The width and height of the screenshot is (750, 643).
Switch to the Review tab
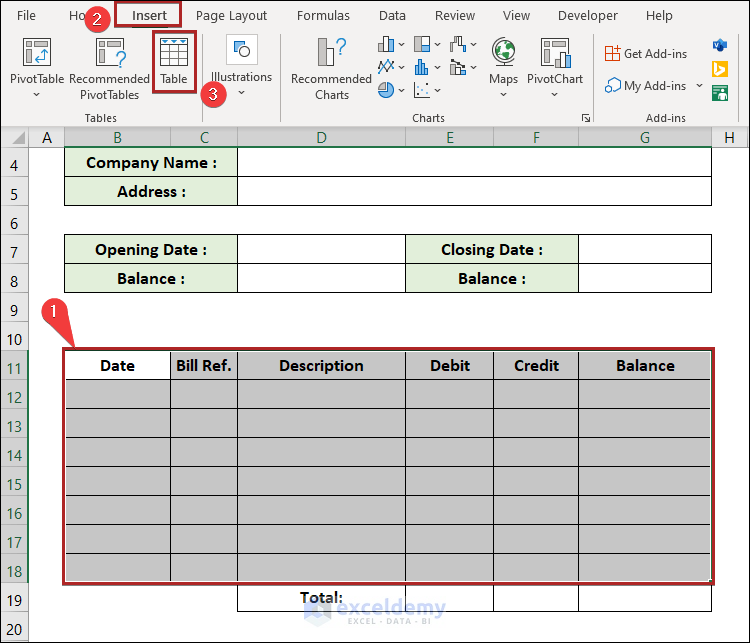(x=455, y=15)
